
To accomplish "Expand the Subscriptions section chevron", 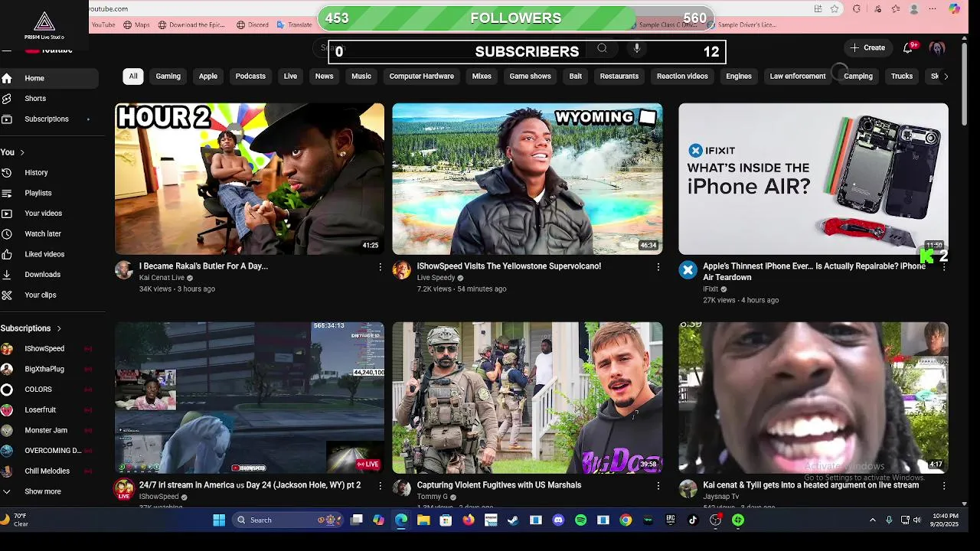I will pos(59,328).
